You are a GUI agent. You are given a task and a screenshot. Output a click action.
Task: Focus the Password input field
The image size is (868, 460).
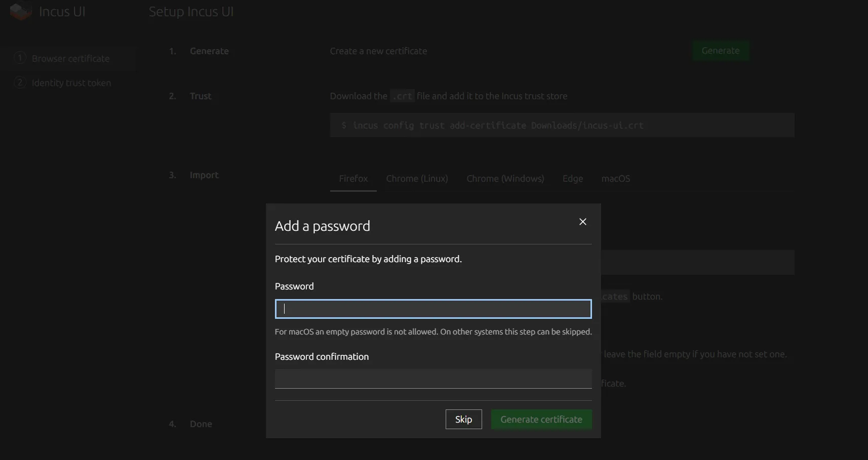(433, 309)
